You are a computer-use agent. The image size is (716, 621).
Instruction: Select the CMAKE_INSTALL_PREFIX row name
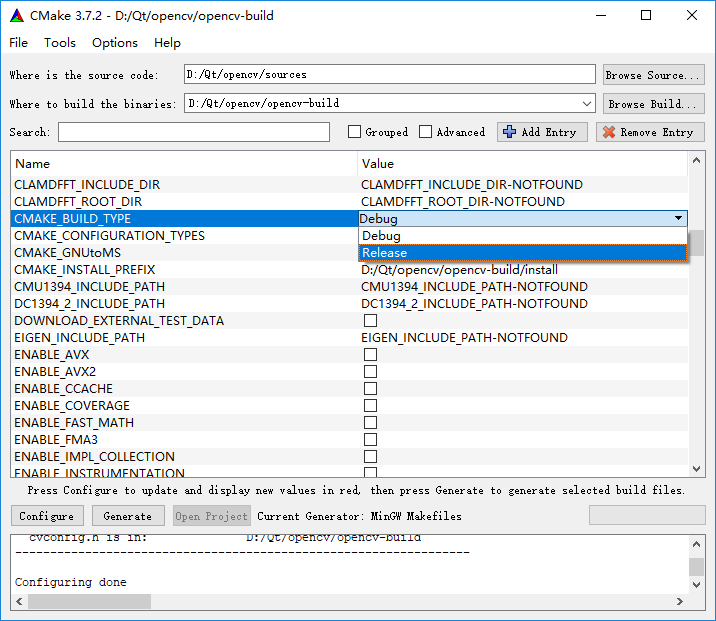[x=85, y=269]
